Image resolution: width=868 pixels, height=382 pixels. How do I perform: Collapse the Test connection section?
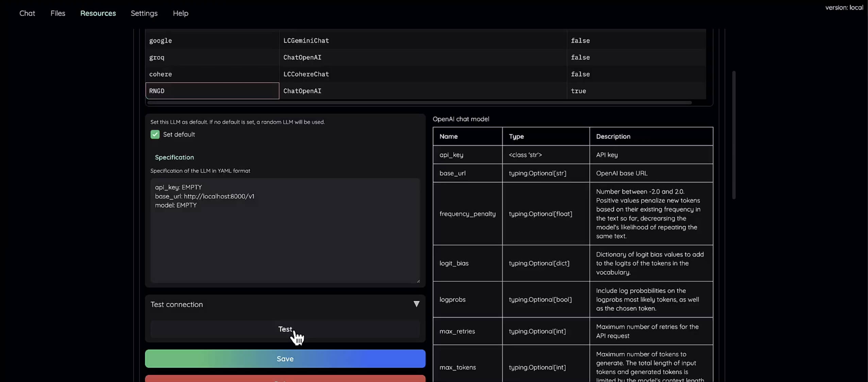416,304
